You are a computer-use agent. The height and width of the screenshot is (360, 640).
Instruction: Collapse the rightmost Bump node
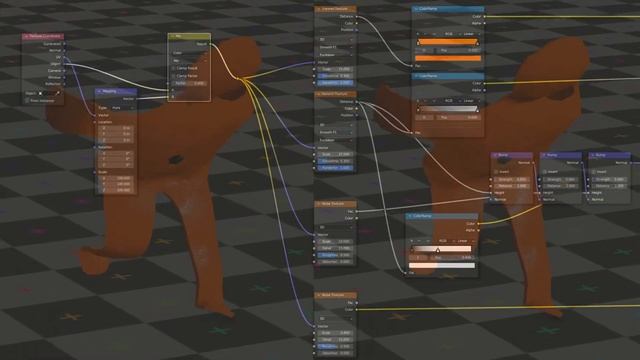593,155
